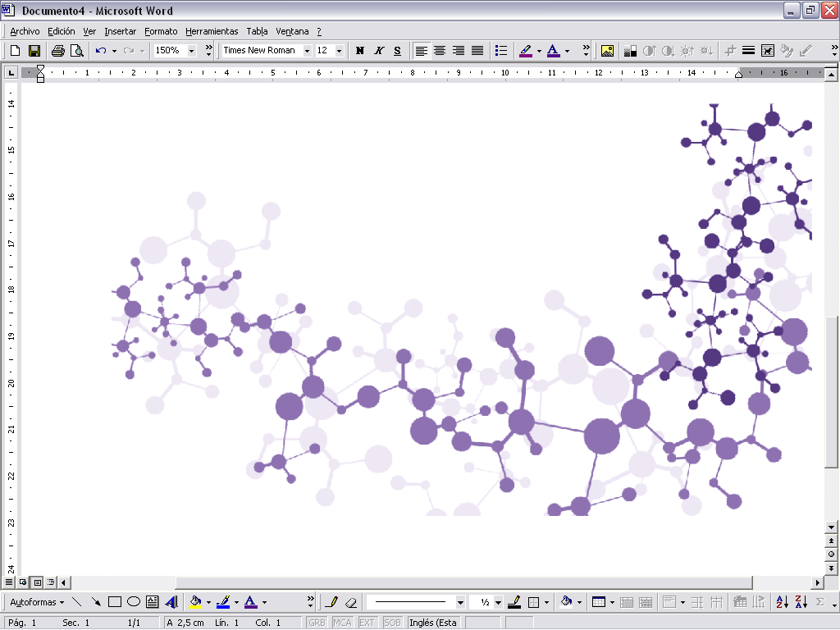This screenshot has width=840, height=630.
Task: Set picture text wrapping
Action: (768, 51)
